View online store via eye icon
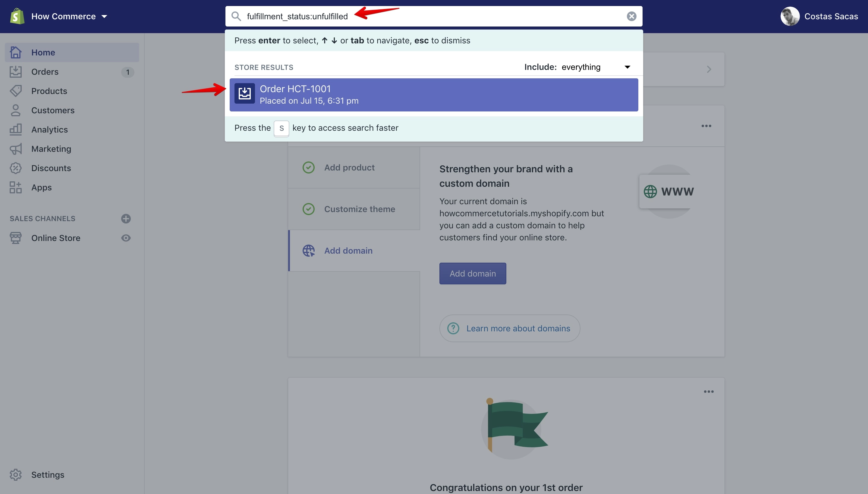Image resolution: width=868 pixels, height=494 pixels. (126, 238)
